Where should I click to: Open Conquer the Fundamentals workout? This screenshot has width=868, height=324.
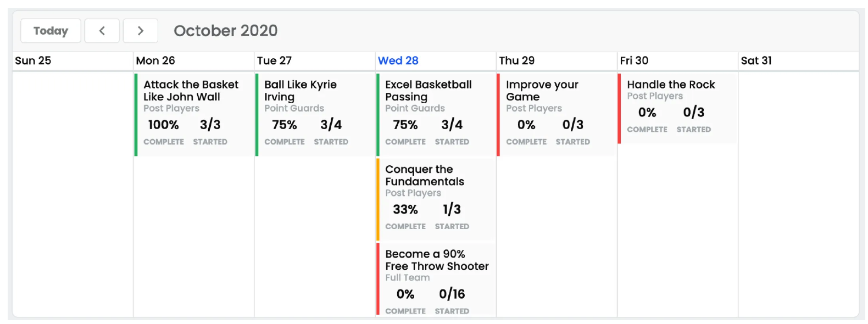point(424,175)
